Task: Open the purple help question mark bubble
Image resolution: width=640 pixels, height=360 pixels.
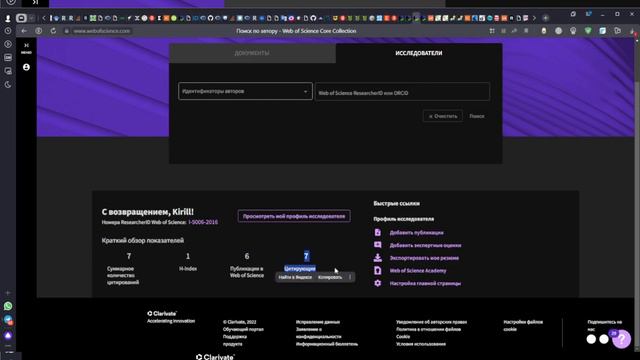Action: click(622, 339)
